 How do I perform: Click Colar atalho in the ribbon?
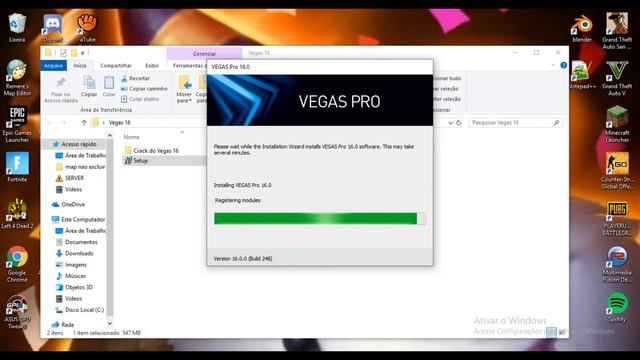tap(140, 99)
